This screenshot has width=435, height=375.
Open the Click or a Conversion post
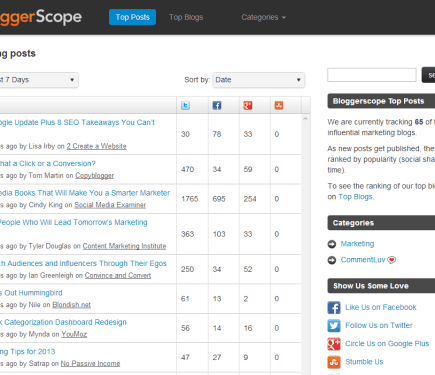click(x=48, y=164)
